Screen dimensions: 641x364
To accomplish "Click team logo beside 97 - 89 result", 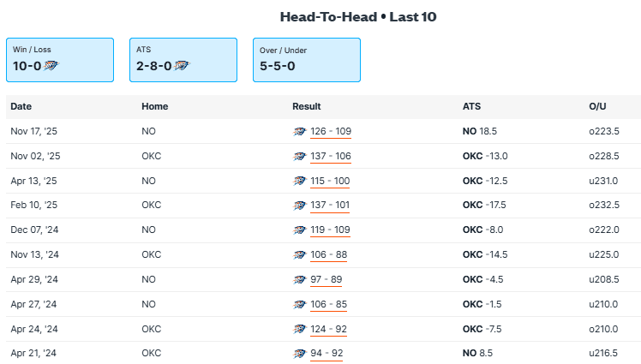I will pyautogui.click(x=299, y=280).
